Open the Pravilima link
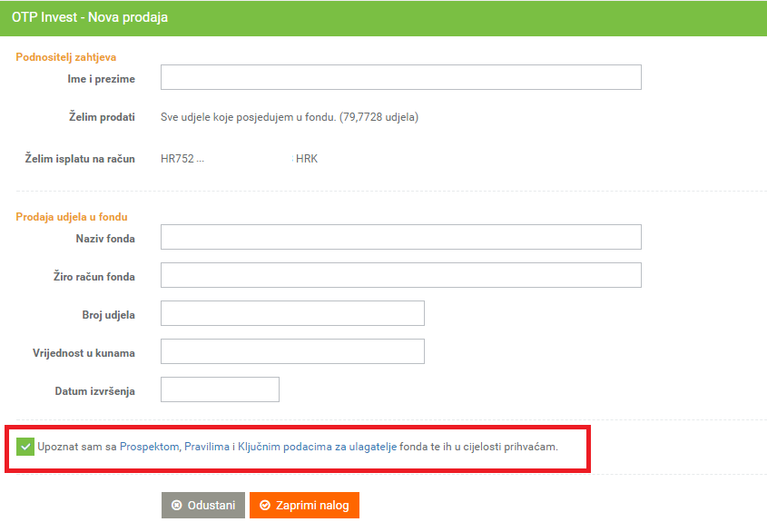This screenshot has width=767, height=532. tap(207, 447)
